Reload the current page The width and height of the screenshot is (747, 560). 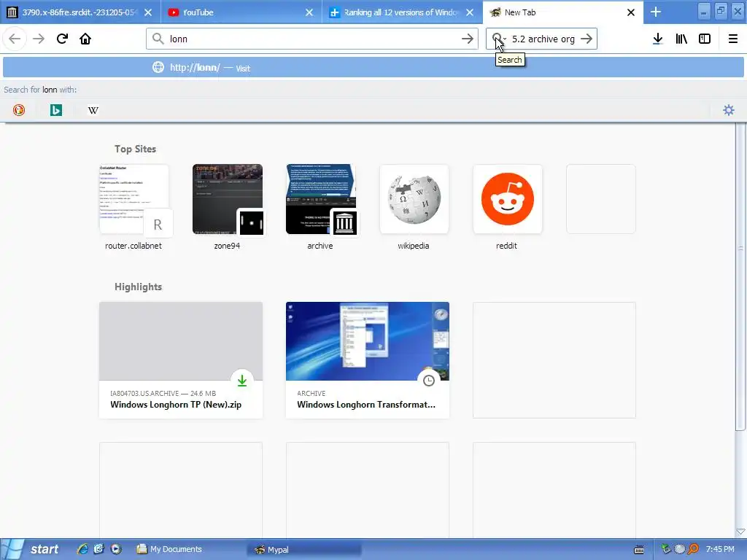pyautogui.click(x=62, y=39)
